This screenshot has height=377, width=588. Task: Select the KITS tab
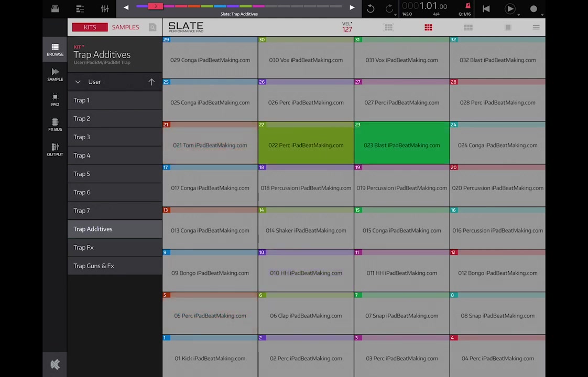pyautogui.click(x=90, y=27)
